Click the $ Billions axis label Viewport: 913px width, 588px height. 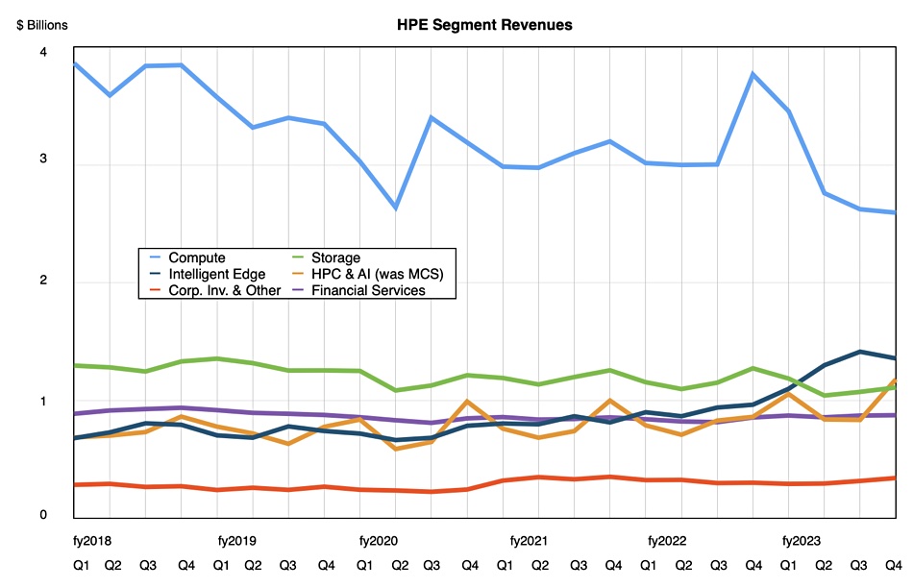(x=42, y=25)
